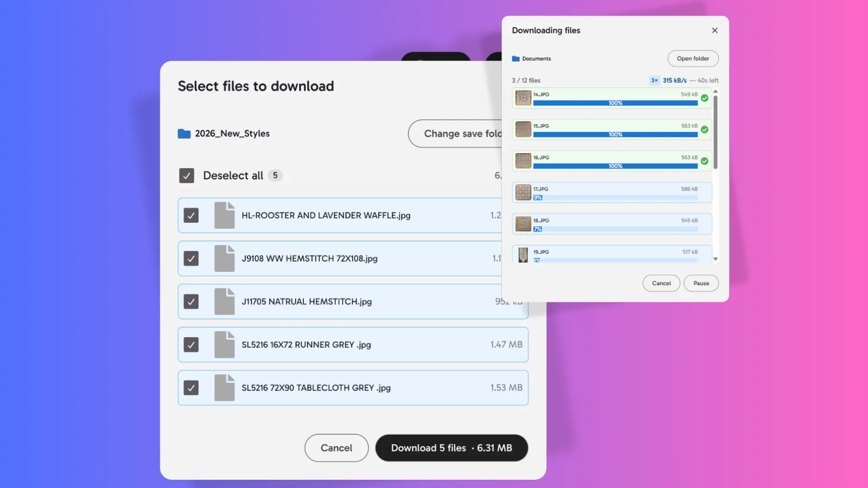The height and width of the screenshot is (488, 868).
Task: Click the Documents folder label
Action: (x=537, y=59)
